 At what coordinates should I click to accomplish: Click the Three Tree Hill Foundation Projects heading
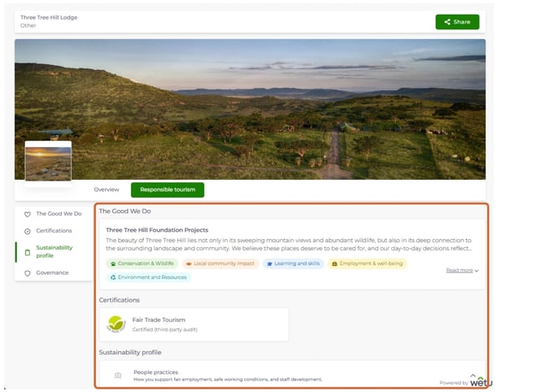tap(157, 230)
